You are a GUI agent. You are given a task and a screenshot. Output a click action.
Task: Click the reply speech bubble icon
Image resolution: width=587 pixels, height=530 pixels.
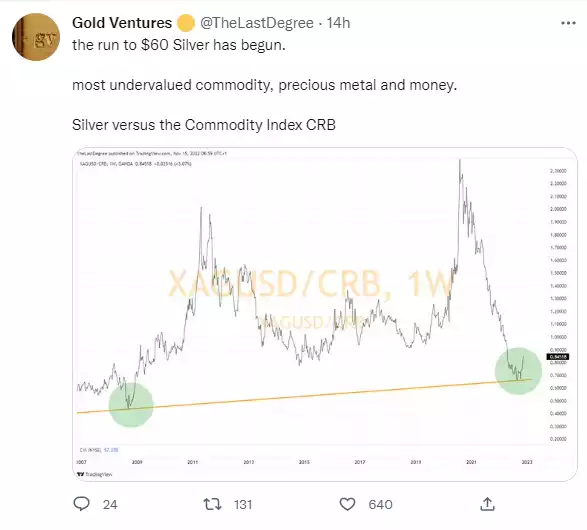(x=81, y=504)
